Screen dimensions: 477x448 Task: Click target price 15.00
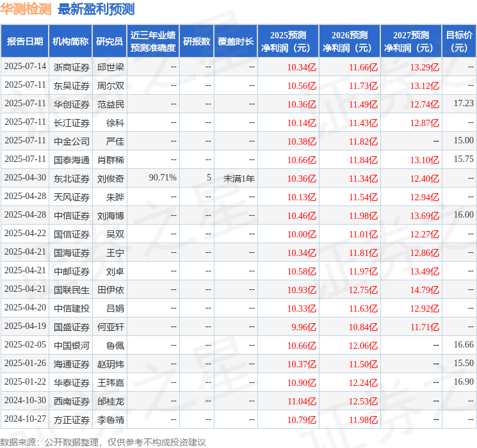point(464,141)
